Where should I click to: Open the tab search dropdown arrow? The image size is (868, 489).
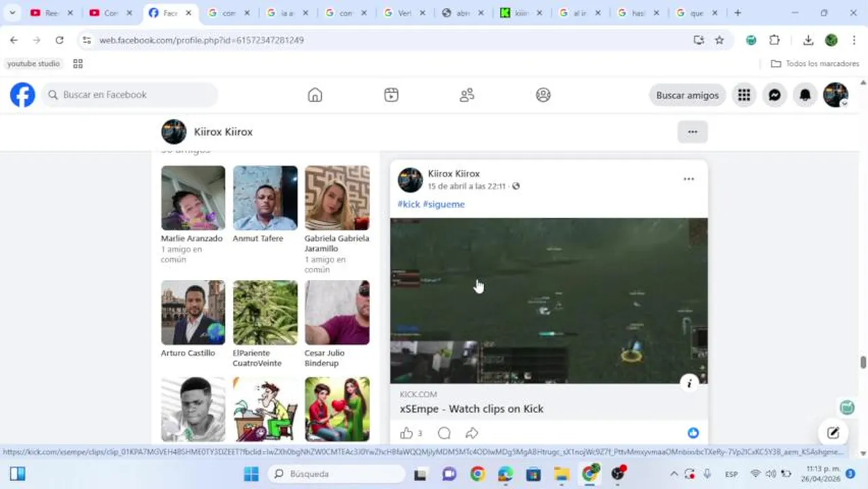click(x=12, y=13)
